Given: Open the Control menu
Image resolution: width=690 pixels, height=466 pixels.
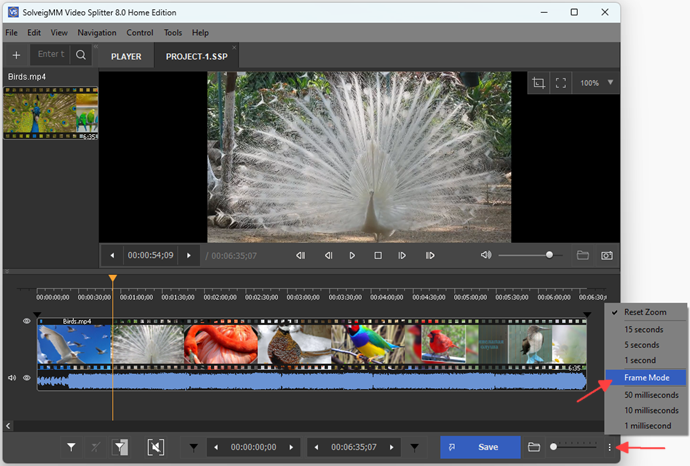Looking at the screenshot, I should [140, 33].
